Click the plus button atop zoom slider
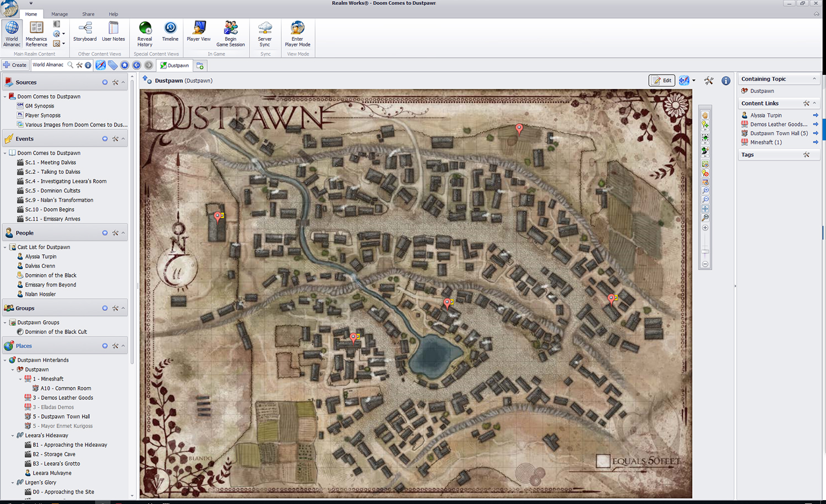Viewport: 826px width, 504px height. 705,228
